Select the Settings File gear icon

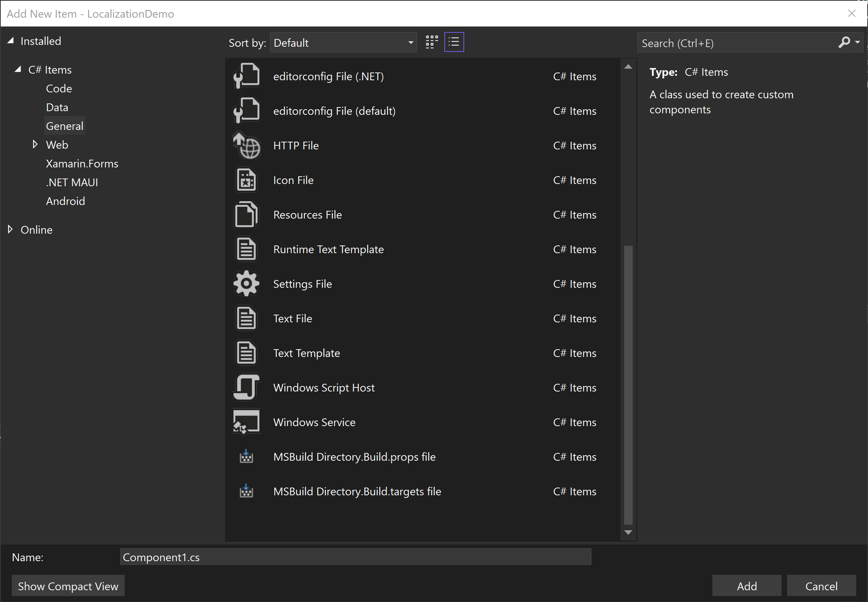(246, 283)
